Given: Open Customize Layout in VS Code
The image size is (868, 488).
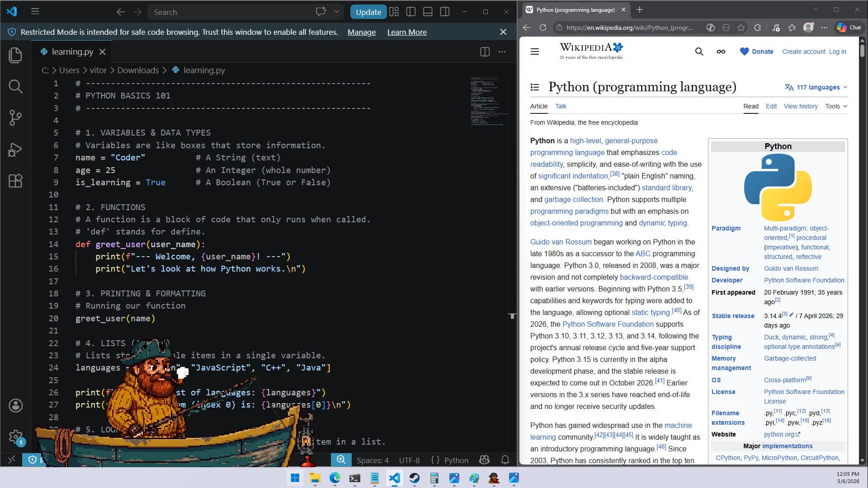Looking at the screenshot, I should [394, 12].
